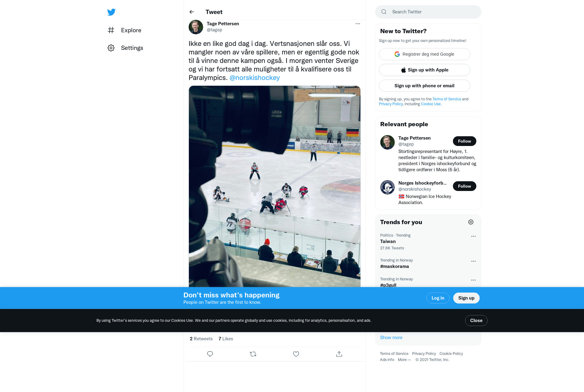Like the tweet with heart icon
This screenshot has height=392, width=584.
point(296,354)
